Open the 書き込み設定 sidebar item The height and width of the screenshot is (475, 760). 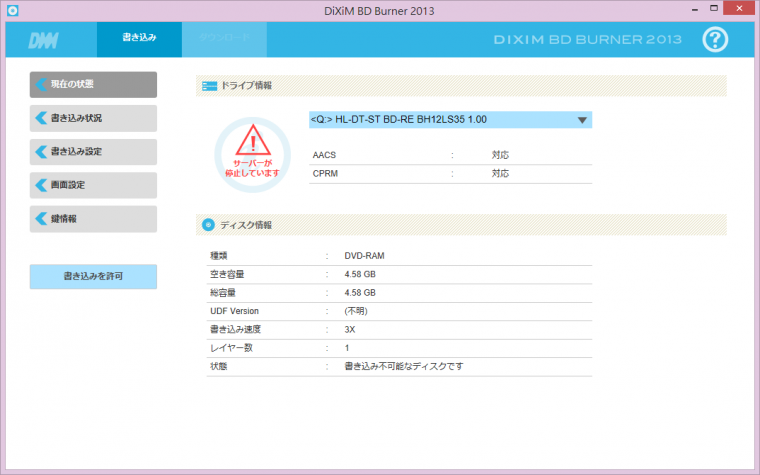(x=93, y=152)
